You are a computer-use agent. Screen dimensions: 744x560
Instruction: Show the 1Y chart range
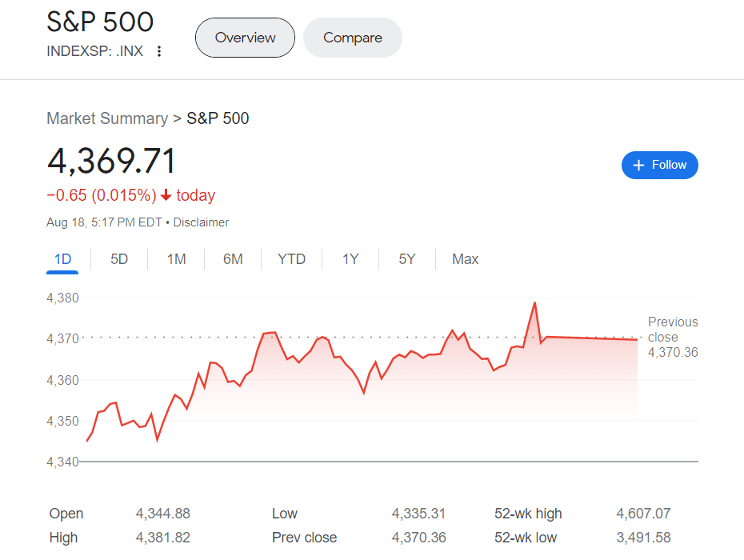[350, 259]
